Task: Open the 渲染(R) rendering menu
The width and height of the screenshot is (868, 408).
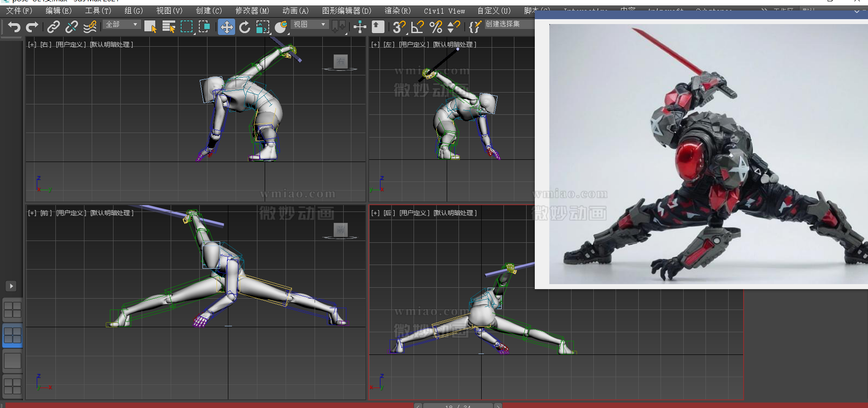Action: point(397,11)
